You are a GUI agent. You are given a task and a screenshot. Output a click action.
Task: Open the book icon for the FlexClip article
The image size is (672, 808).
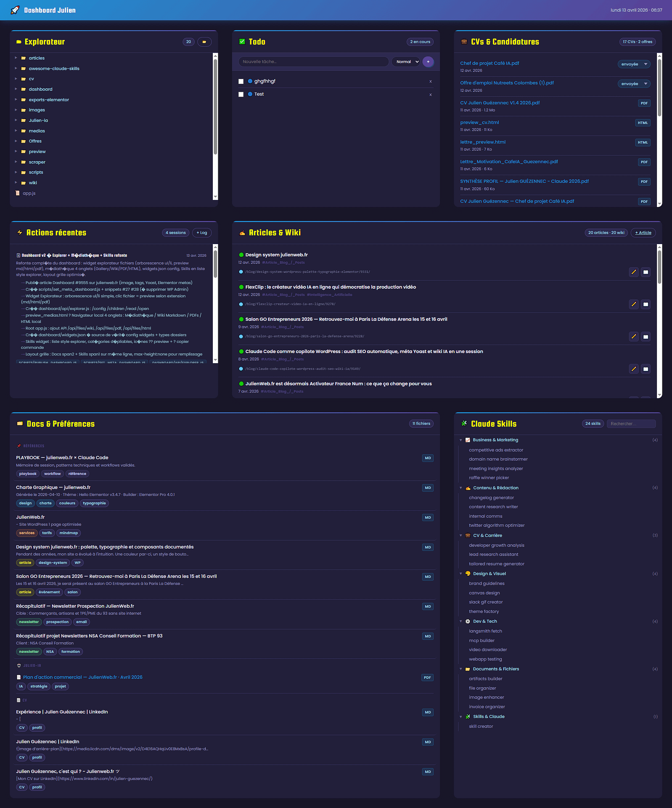[x=646, y=304]
